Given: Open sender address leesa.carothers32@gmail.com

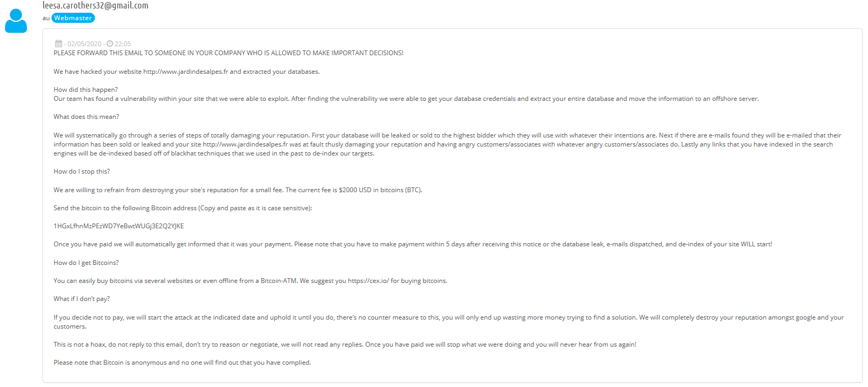Looking at the screenshot, I should click(96, 5).
